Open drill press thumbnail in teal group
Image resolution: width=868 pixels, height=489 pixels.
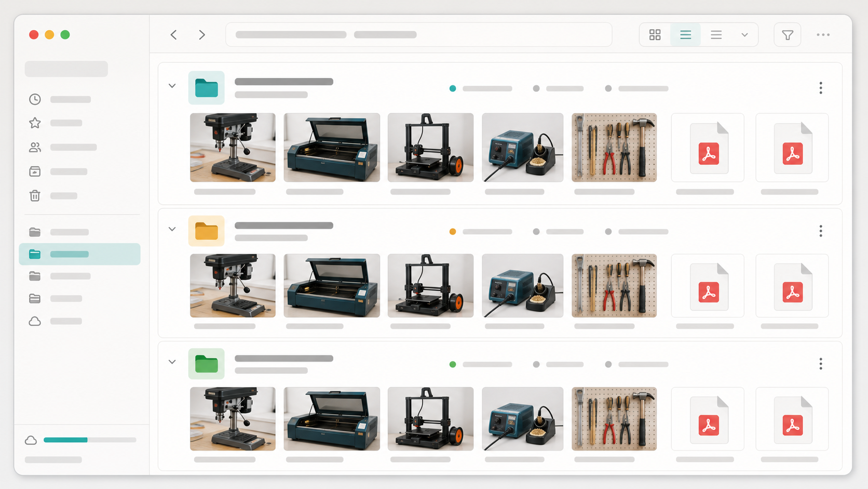coord(233,148)
